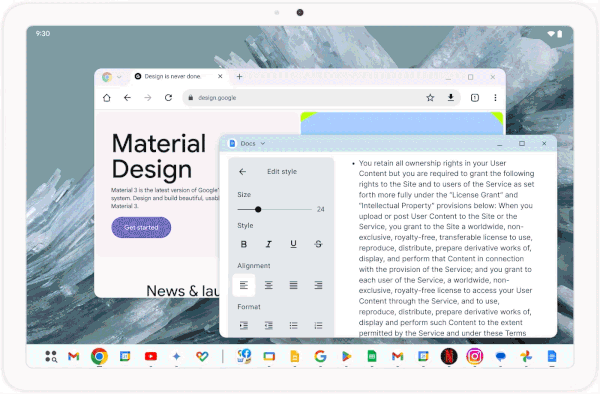Select left alignment in Edit style panel

(x=244, y=285)
